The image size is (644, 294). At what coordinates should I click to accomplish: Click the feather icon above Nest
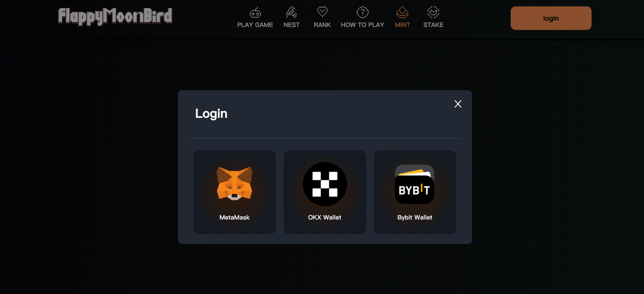coord(291,12)
